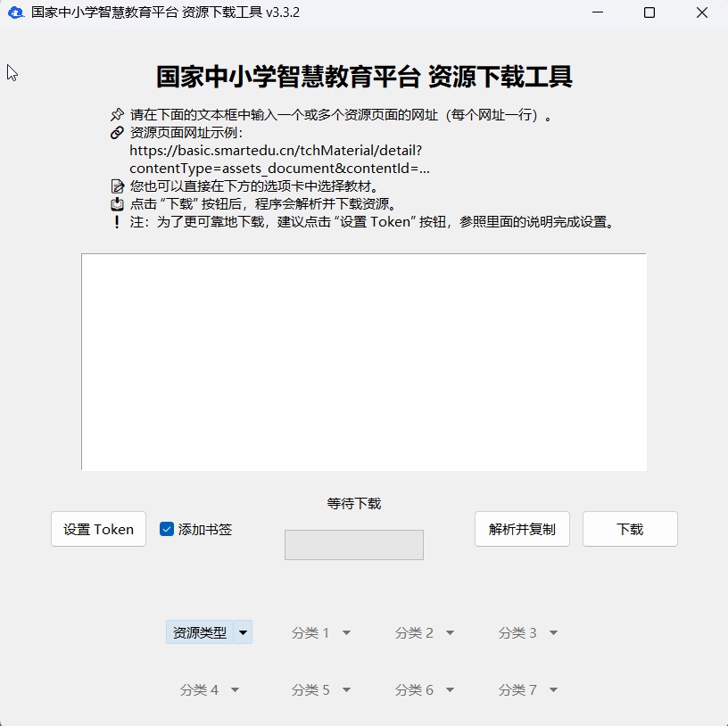Enable the 添加书签 checkbox

coord(166,529)
